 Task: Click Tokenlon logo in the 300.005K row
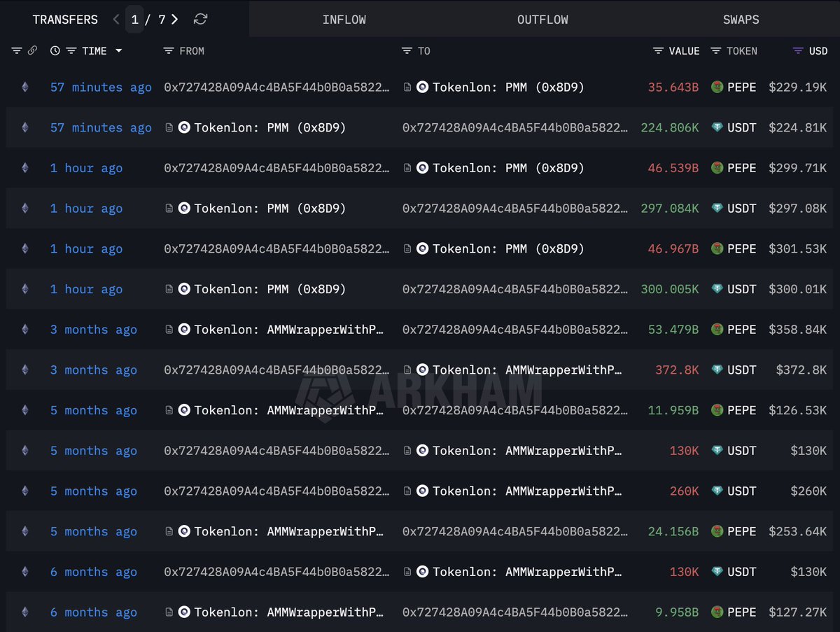[184, 289]
